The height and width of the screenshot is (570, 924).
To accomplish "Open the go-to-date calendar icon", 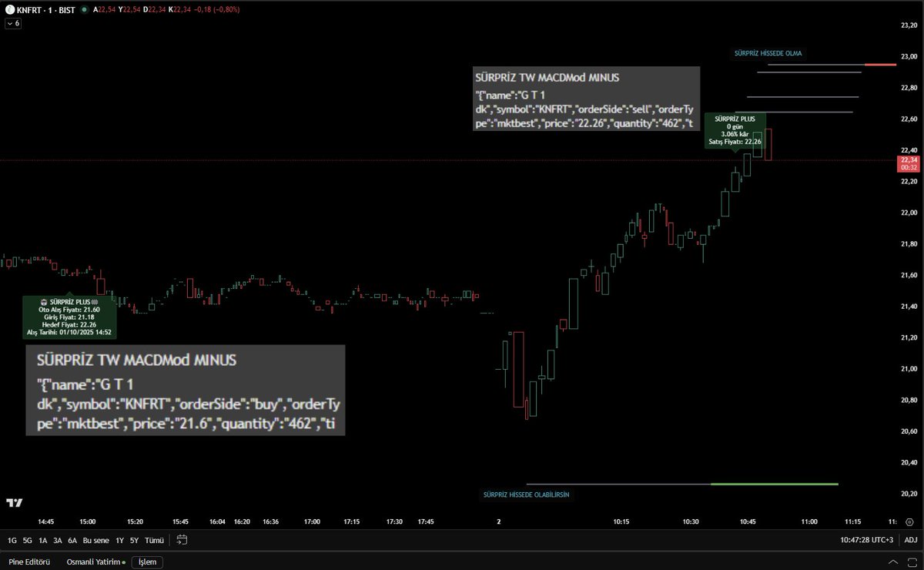I will point(182,540).
